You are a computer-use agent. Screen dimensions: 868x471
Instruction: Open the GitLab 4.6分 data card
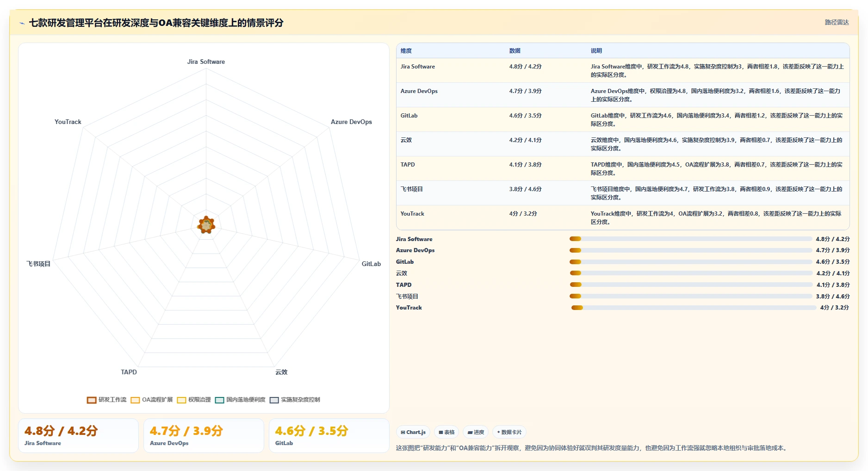pyautogui.click(x=329, y=436)
